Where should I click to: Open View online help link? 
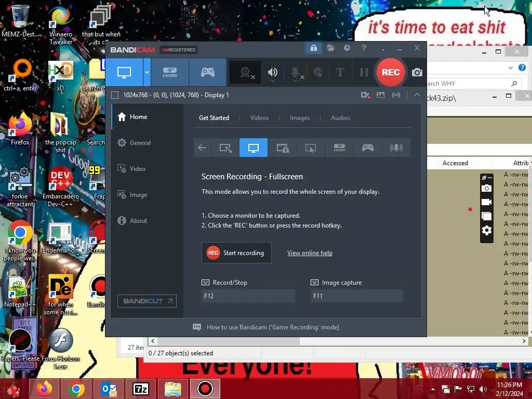tap(310, 253)
